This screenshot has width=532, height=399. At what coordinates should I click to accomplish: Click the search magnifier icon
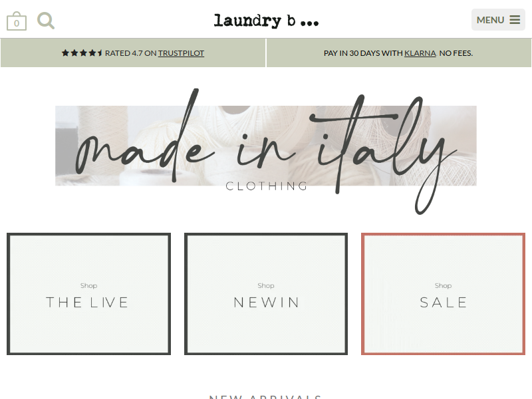[46, 21]
